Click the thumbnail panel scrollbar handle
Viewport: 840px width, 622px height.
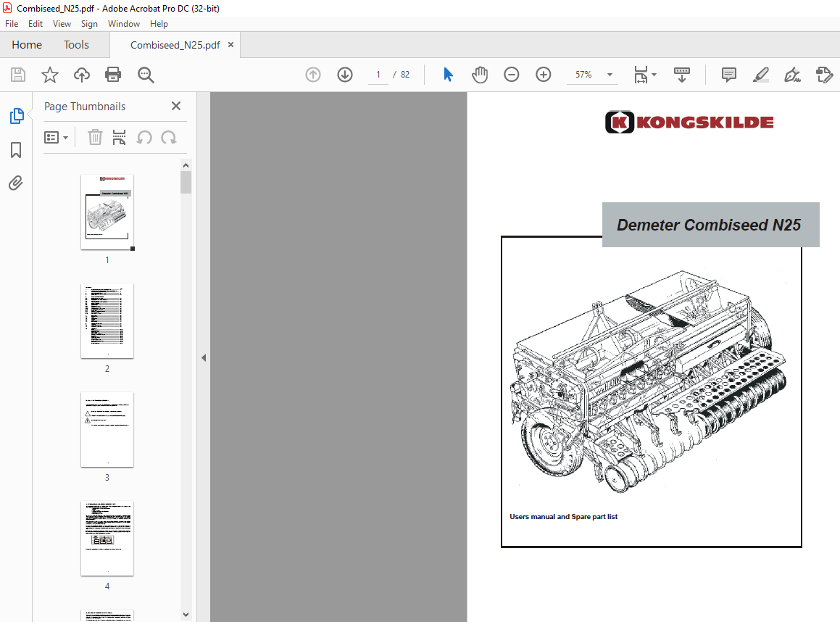click(x=186, y=182)
